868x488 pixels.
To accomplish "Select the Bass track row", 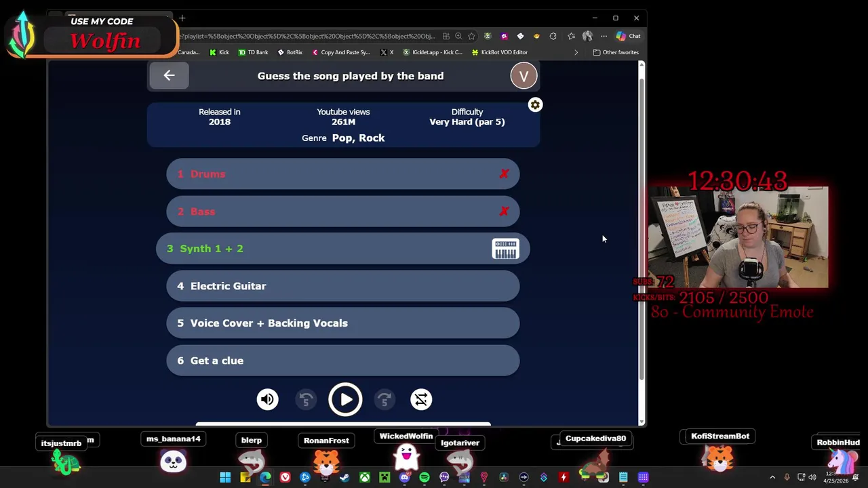I will pyautogui.click(x=342, y=211).
